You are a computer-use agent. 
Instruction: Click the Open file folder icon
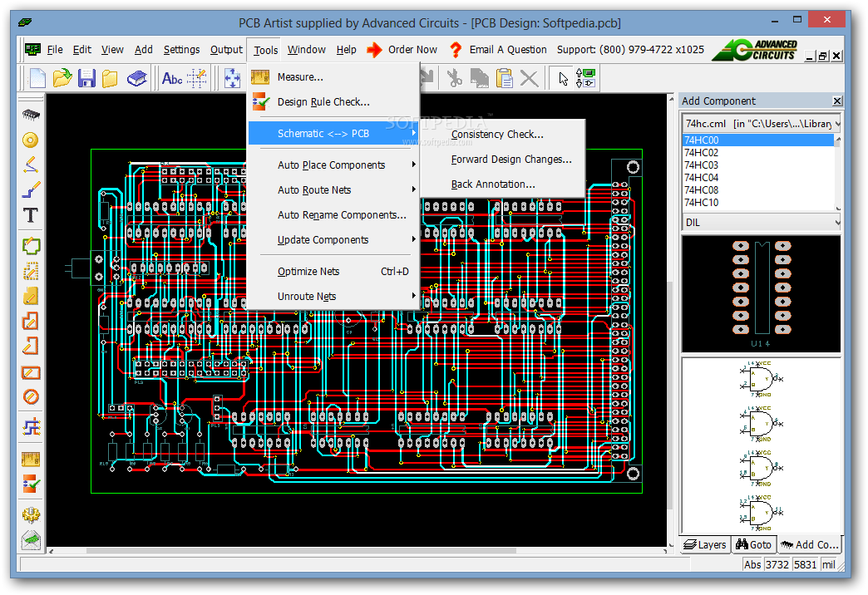(62, 78)
